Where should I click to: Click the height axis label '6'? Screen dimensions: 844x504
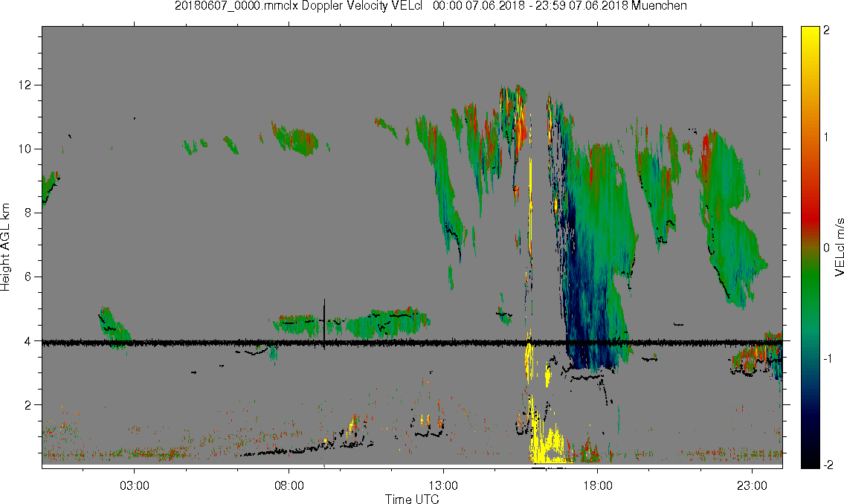pos(28,277)
